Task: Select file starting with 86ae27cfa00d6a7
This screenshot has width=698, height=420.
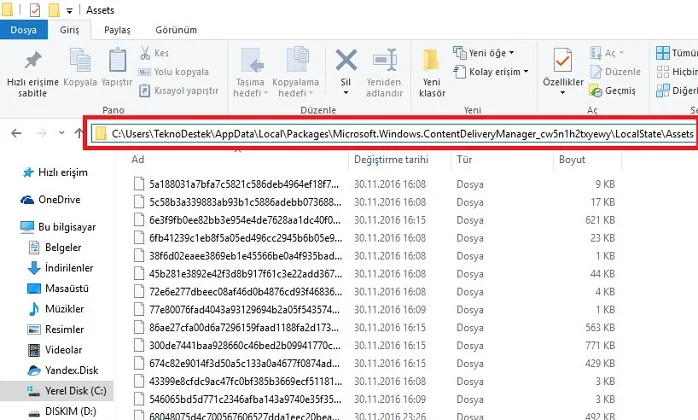Action: pyautogui.click(x=237, y=327)
